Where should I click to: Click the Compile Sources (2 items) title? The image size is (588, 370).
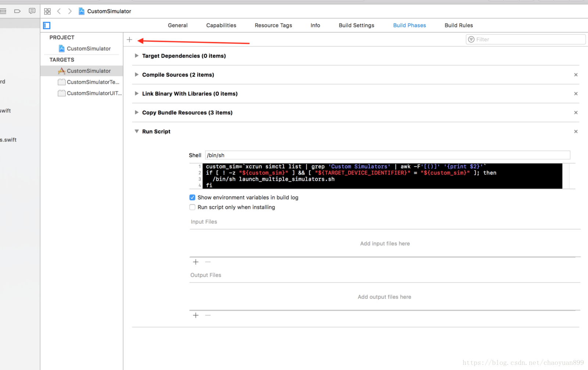pos(178,75)
